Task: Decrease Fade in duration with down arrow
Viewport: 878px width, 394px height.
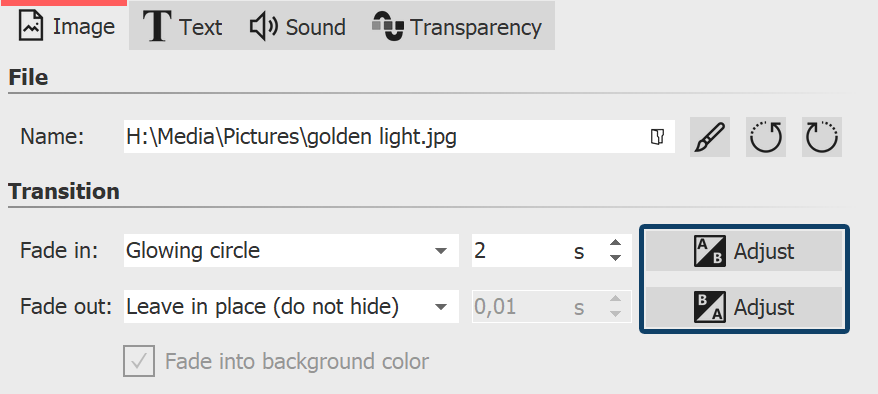Action: [615, 258]
